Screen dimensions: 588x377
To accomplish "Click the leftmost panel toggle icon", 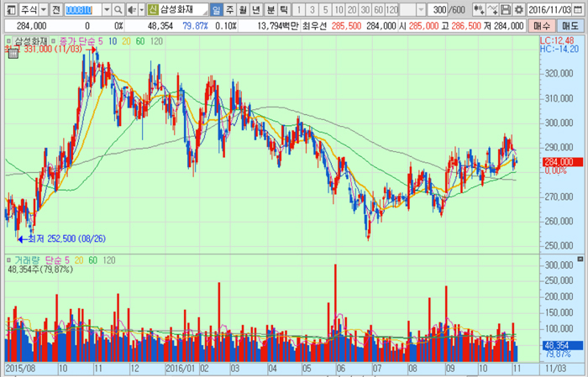I will click(x=8, y=9).
